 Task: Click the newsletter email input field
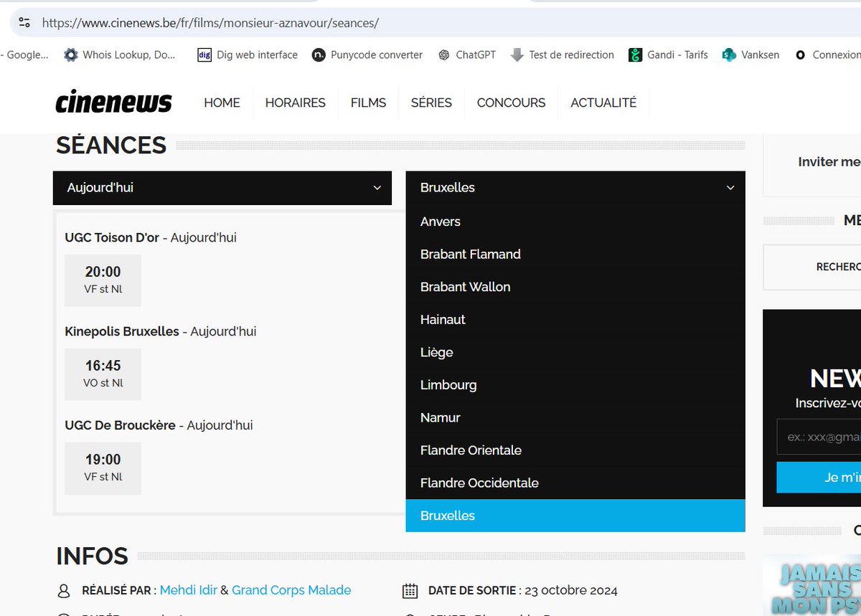(819, 437)
